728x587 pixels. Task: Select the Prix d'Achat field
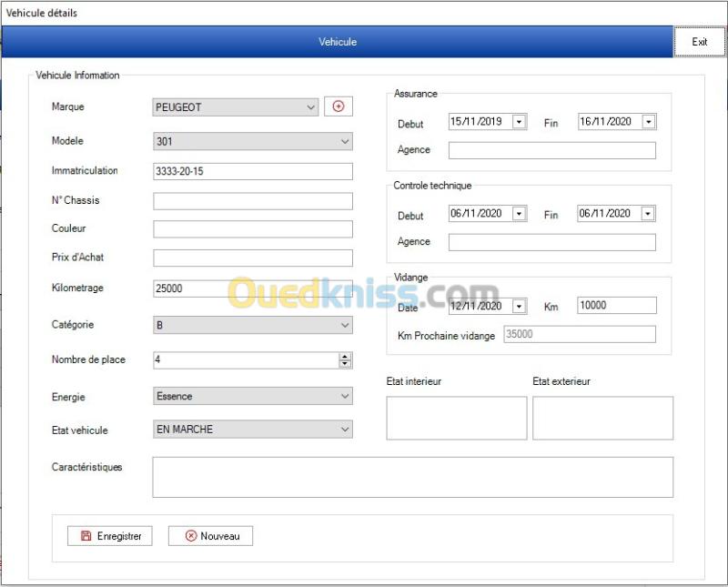253,258
